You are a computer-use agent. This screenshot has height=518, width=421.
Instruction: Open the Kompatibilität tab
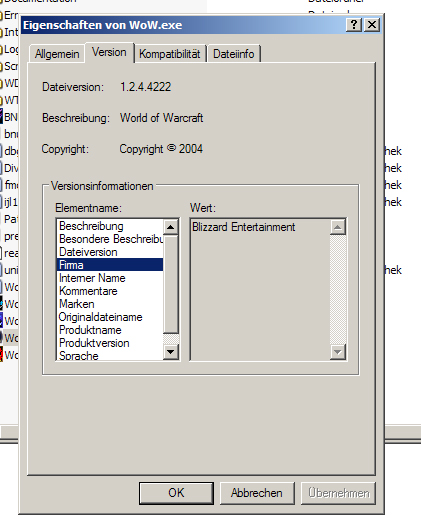(170, 54)
